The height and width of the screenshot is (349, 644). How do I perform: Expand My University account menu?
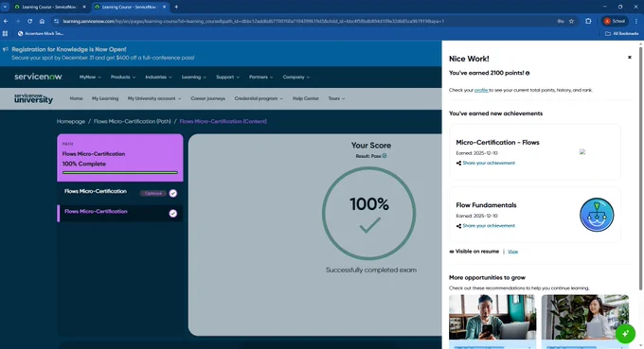(x=154, y=98)
